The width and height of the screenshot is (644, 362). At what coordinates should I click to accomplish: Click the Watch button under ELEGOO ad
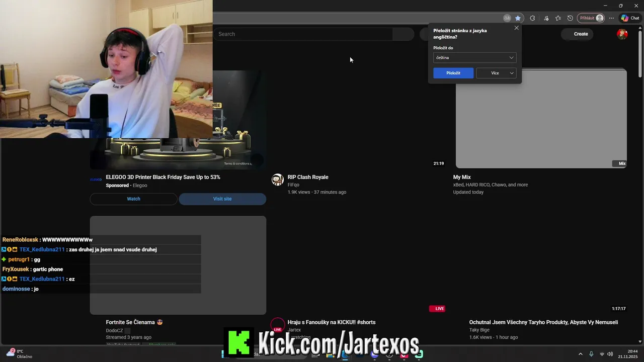click(x=133, y=199)
